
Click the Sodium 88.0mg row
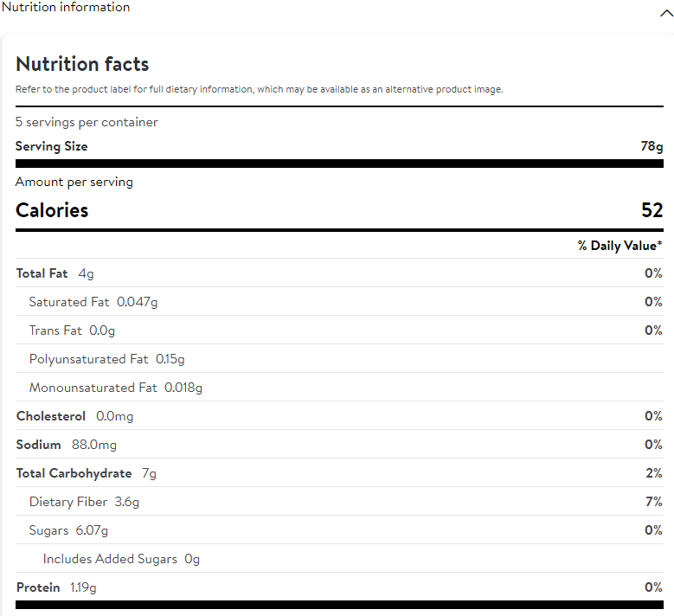click(x=66, y=445)
